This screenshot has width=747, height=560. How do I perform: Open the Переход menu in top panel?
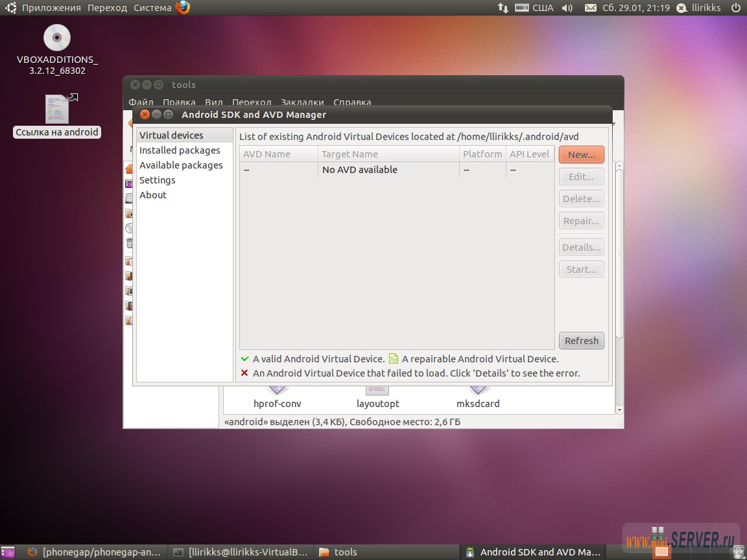pos(107,8)
